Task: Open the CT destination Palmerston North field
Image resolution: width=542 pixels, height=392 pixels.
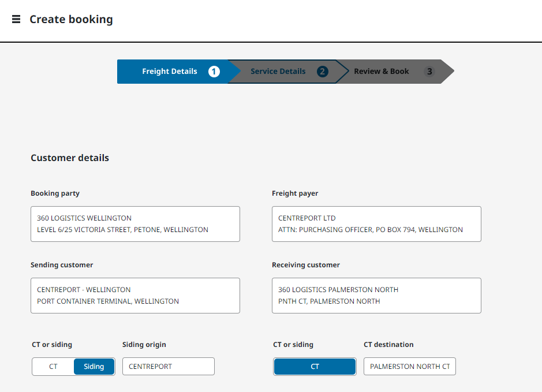Action: [x=409, y=367]
